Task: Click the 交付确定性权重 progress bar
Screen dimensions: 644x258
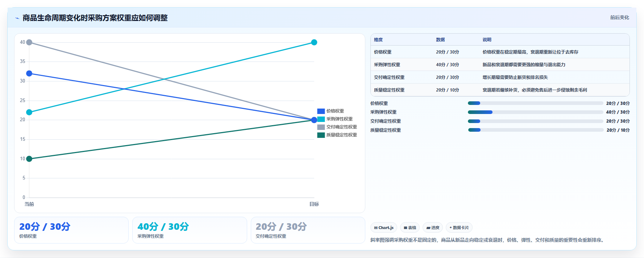Action: tap(535, 121)
